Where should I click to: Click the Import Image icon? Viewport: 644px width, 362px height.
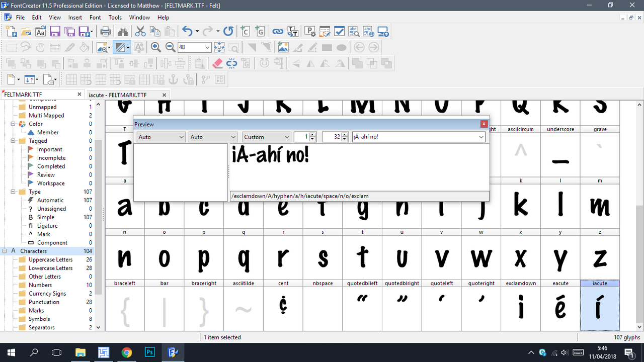[283, 47]
